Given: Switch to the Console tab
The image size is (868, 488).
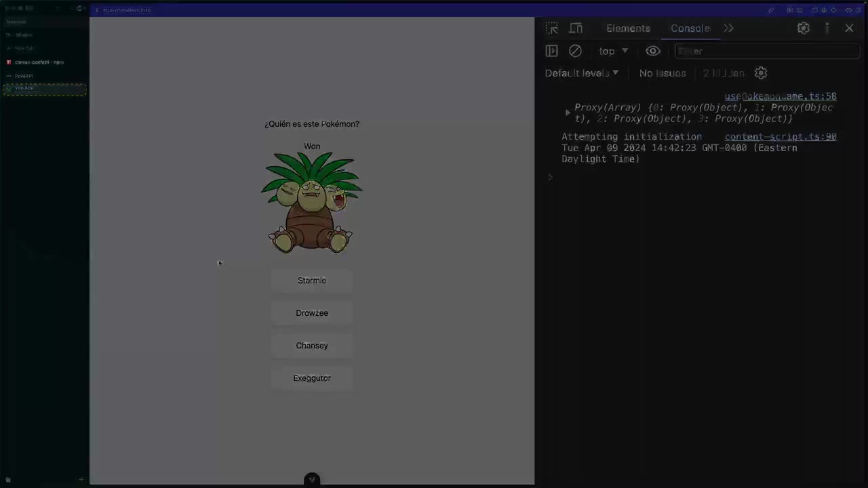Looking at the screenshot, I should coord(690,28).
